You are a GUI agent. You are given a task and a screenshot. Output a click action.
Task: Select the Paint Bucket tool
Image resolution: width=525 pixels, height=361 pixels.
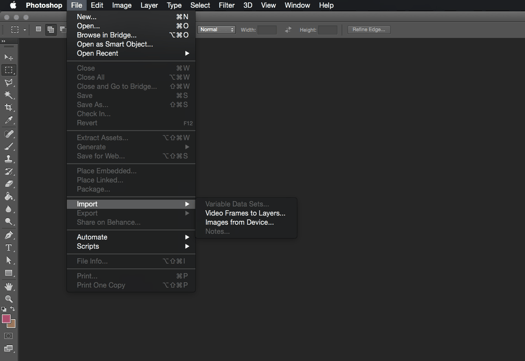click(x=8, y=197)
